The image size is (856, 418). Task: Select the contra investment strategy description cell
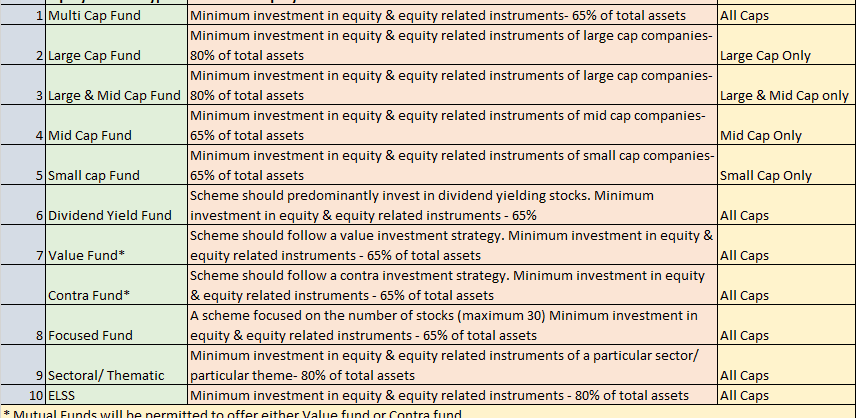(x=453, y=285)
